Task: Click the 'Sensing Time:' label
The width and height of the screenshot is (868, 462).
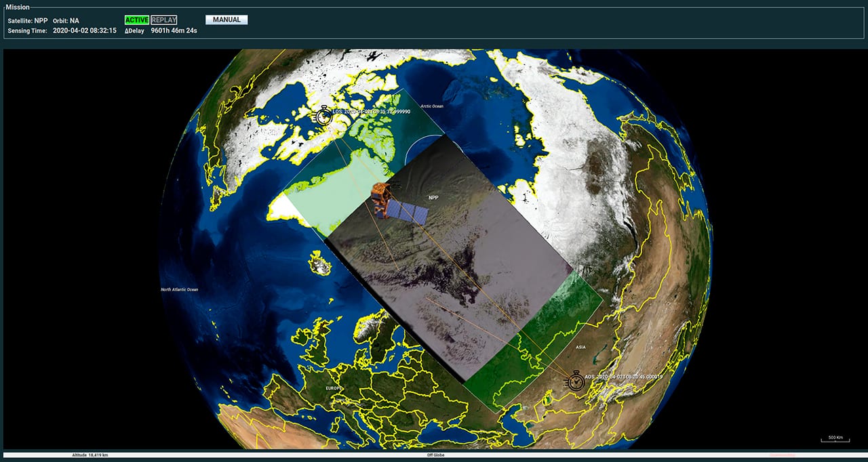Action: (28, 30)
